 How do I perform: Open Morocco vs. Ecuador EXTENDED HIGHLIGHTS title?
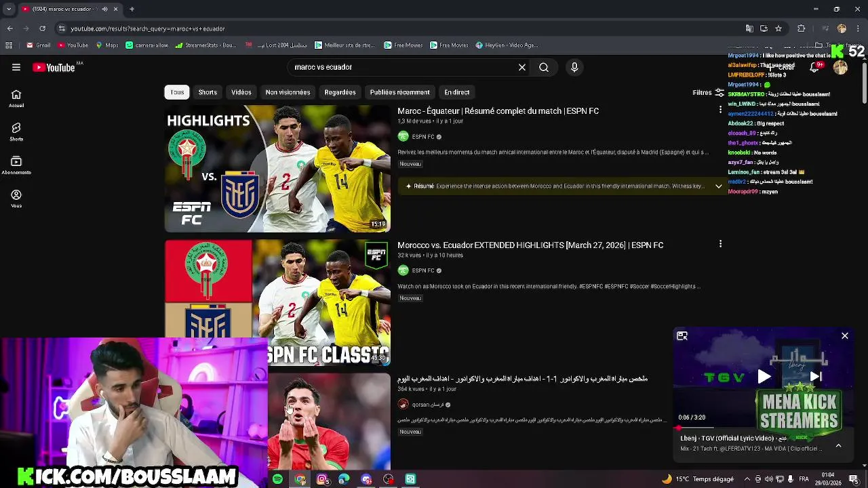point(530,245)
